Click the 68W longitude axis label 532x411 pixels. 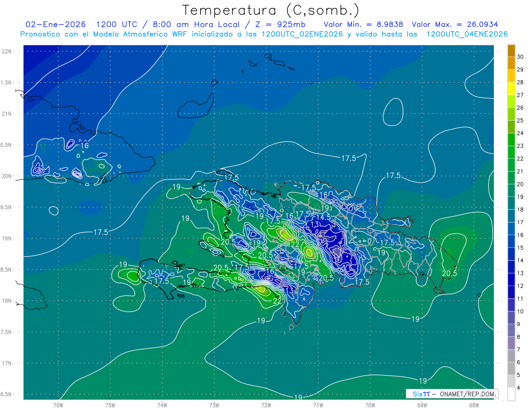473,405
